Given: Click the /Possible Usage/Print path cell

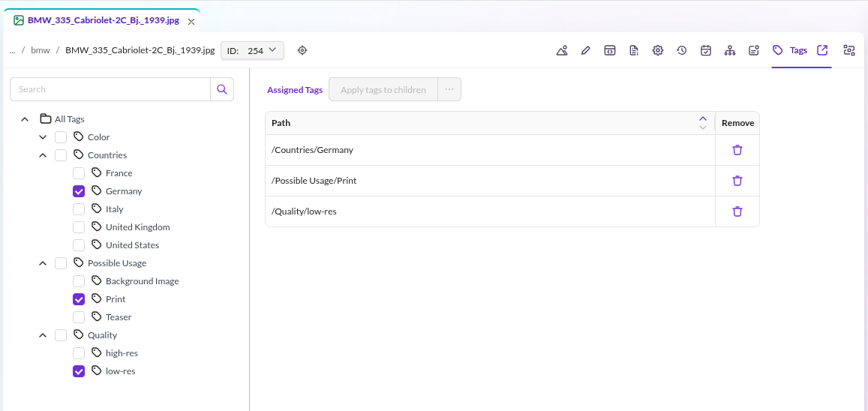Looking at the screenshot, I should click(490, 181).
